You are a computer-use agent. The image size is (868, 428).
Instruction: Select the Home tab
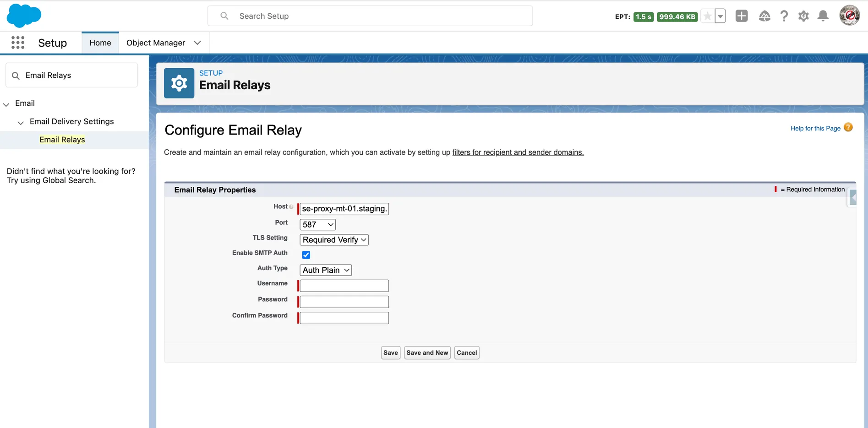pyautogui.click(x=100, y=43)
